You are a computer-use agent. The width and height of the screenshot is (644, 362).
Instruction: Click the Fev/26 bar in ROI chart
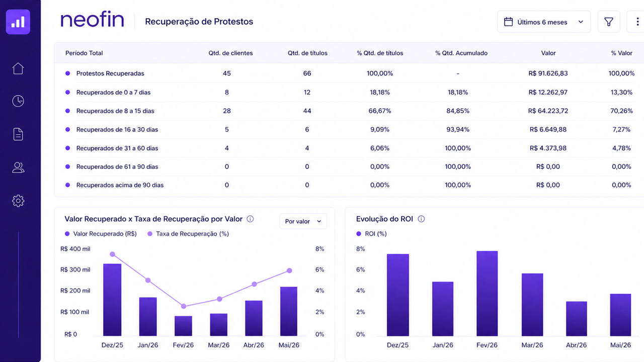487,293
